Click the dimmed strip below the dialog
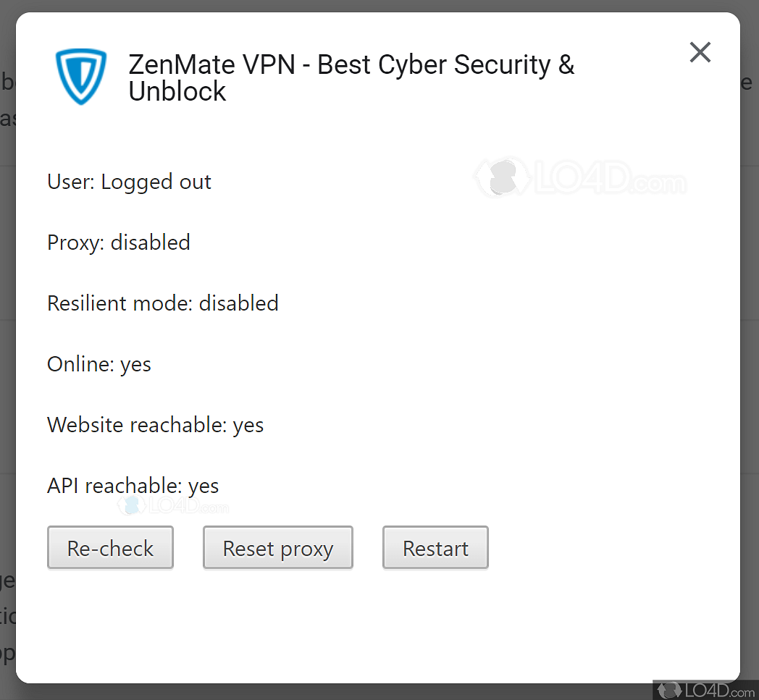 click(x=326, y=692)
